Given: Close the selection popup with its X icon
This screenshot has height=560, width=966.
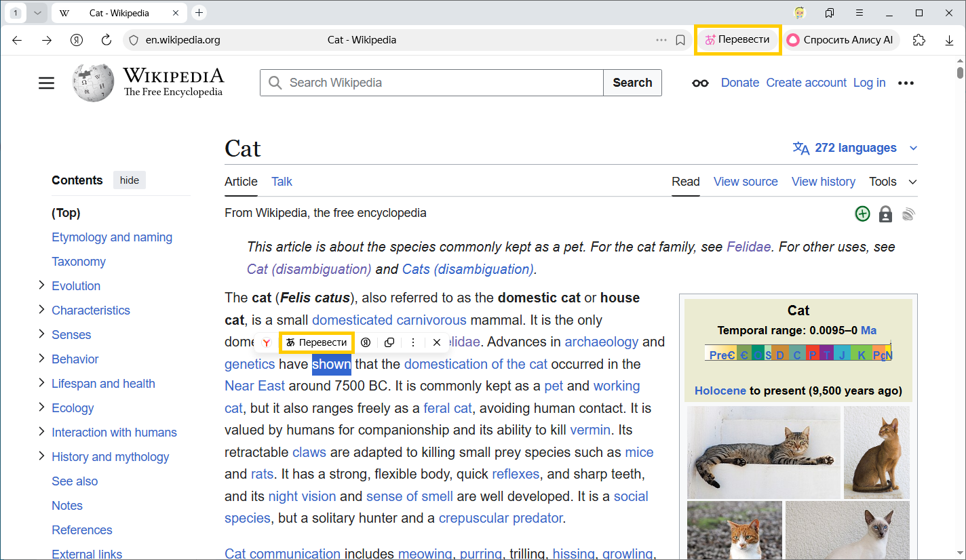Looking at the screenshot, I should 437,342.
